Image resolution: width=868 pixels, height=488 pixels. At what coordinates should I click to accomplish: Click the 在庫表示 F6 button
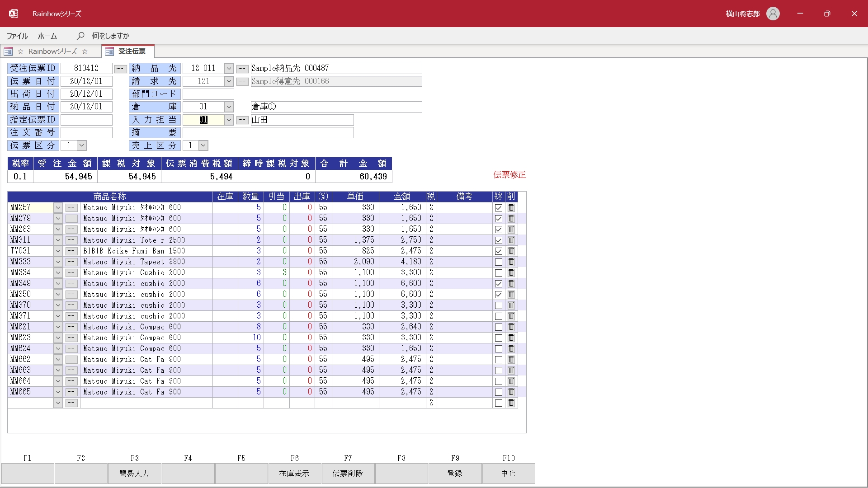[294, 473]
